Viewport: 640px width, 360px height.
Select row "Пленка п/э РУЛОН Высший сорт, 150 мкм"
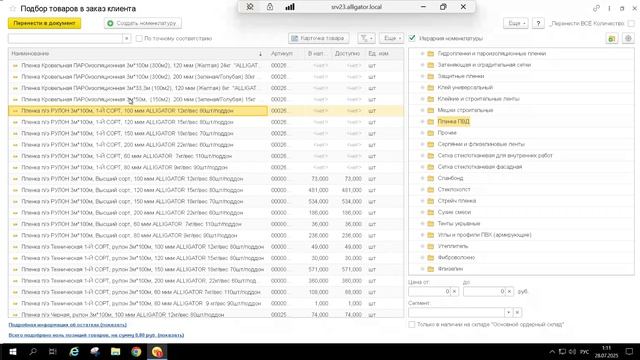(x=206, y=201)
